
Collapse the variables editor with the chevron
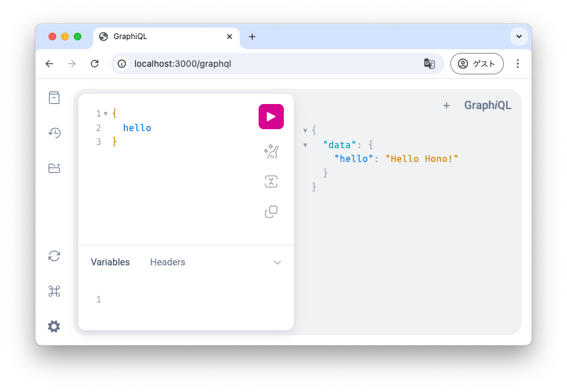point(278,262)
